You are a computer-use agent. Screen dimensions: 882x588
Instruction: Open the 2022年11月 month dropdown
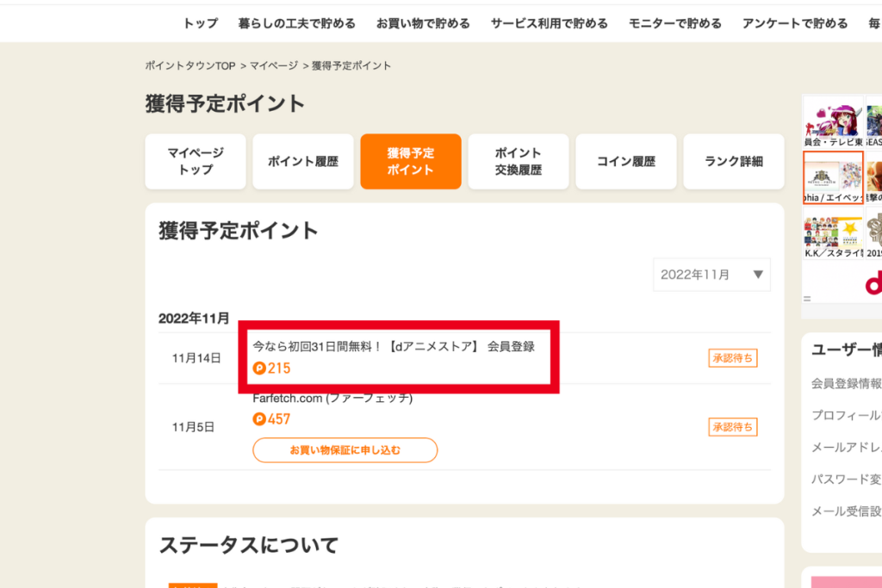[711, 275]
